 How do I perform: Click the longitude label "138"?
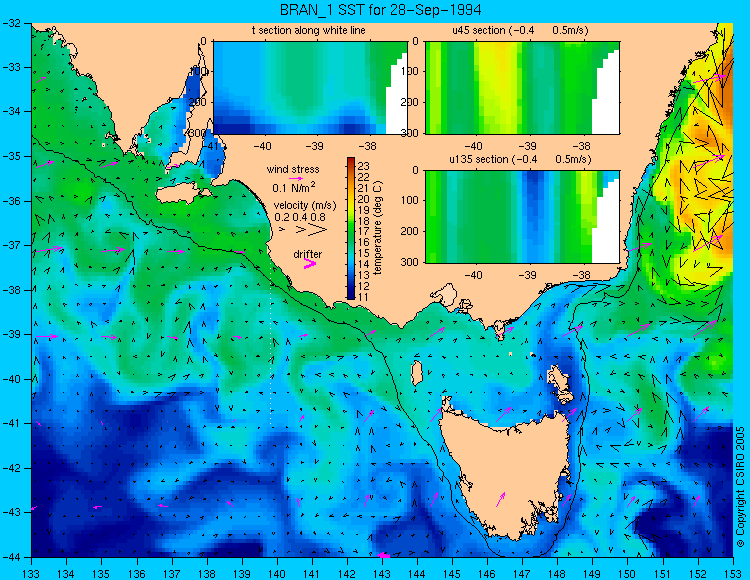[x=207, y=573]
